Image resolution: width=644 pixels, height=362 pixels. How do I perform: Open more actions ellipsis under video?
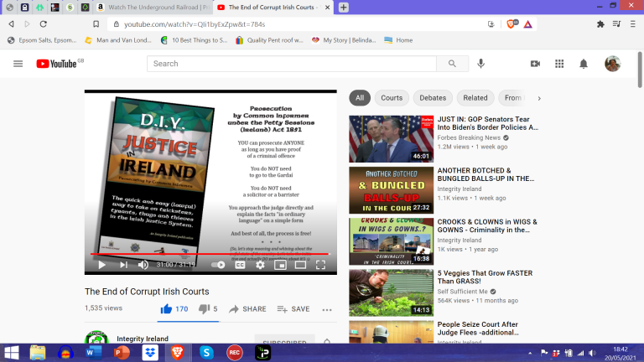(x=327, y=309)
